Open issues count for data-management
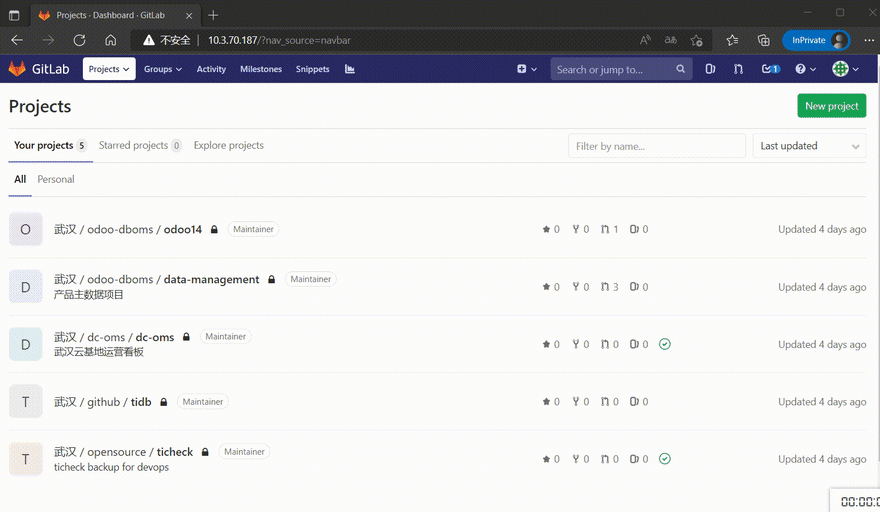Screen dimensions: 880x512 (639, 287)
